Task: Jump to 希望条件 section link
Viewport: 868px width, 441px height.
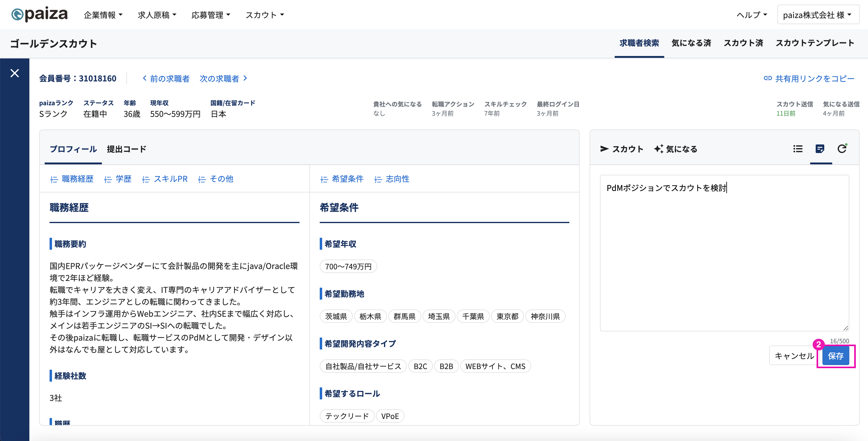Action: click(x=342, y=179)
